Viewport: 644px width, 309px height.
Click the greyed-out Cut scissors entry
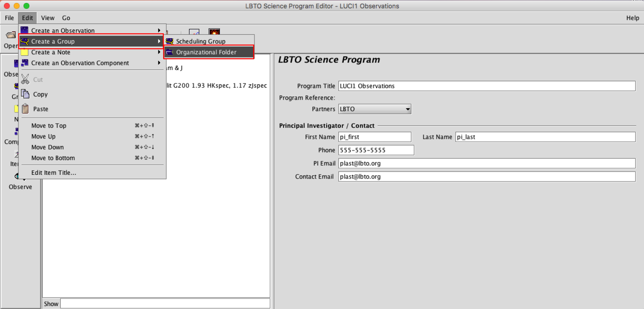coord(92,80)
